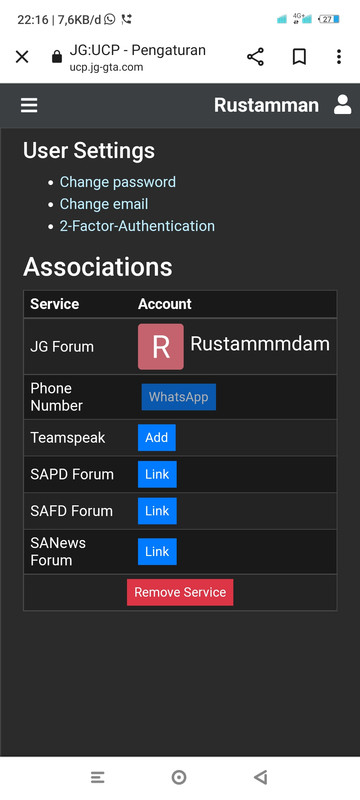Tap the Rustamman username in header
360x800 pixels.
(266, 105)
